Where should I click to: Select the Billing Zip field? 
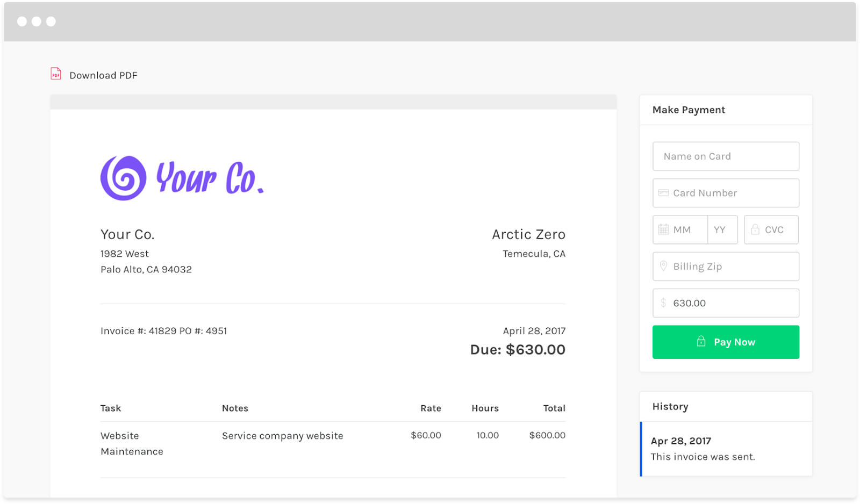tap(726, 267)
